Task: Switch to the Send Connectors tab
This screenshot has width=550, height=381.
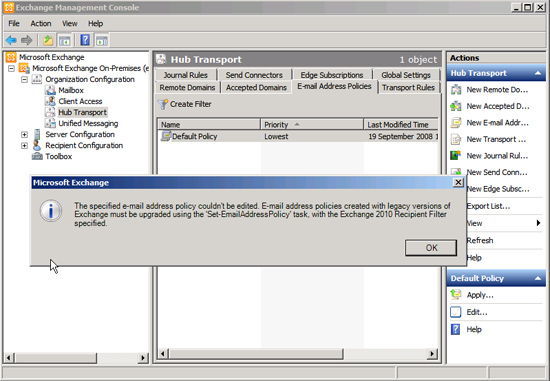Action: (254, 75)
